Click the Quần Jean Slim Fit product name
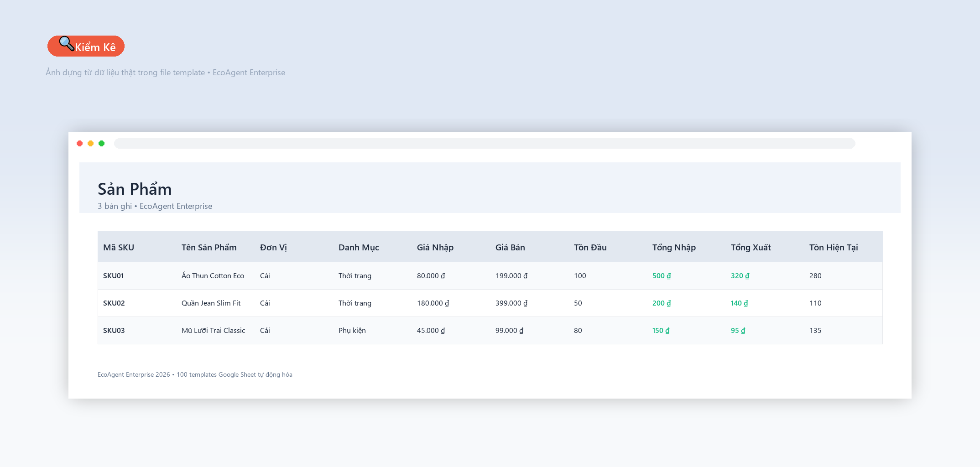Image resolution: width=980 pixels, height=467 pixels. pyautogui.click(x=211, y=303)
